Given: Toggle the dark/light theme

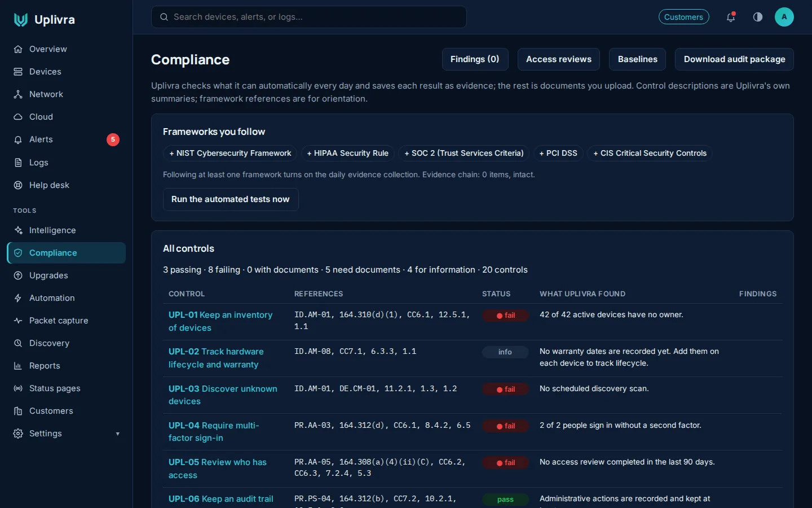Looking at the screenshot, I should (758, 17).
